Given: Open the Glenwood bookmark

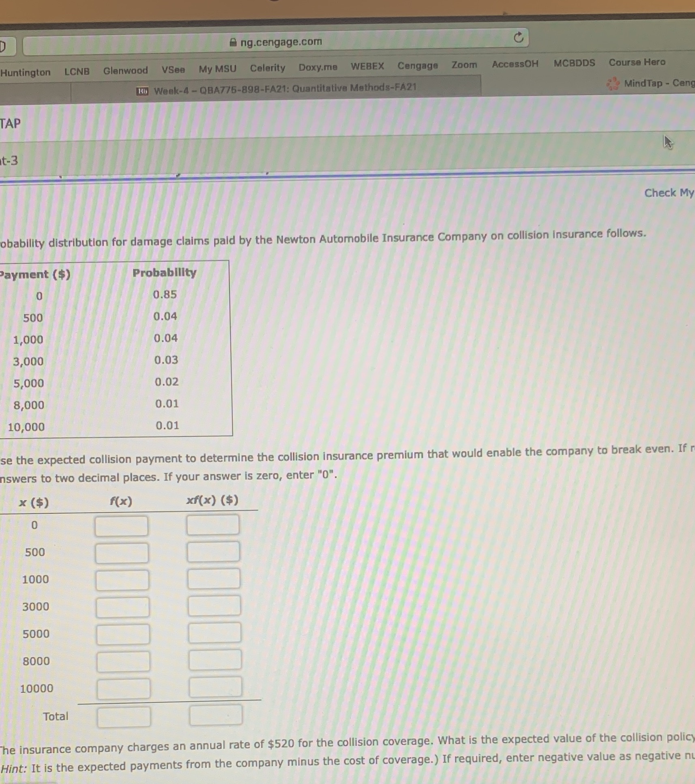Looking at the screenshot, I should [x=125, y=71].
